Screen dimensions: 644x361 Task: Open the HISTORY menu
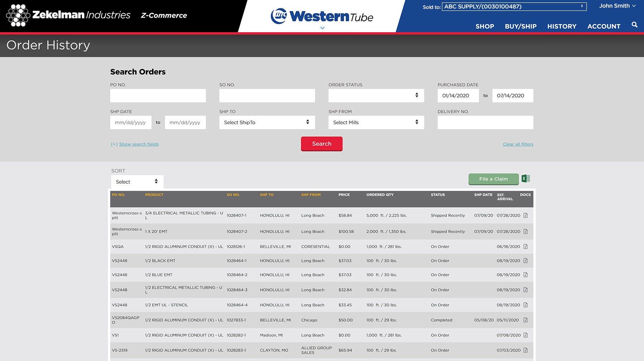tap(561, 27)
